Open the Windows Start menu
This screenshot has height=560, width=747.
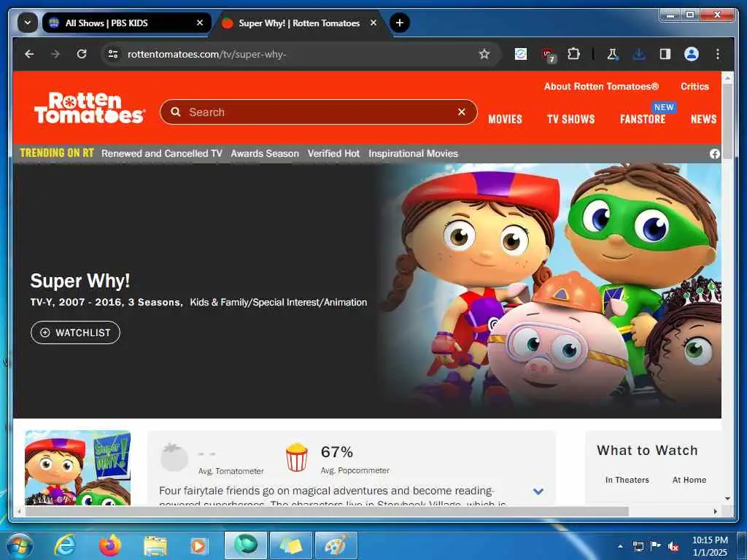click(x=20, y=545)
